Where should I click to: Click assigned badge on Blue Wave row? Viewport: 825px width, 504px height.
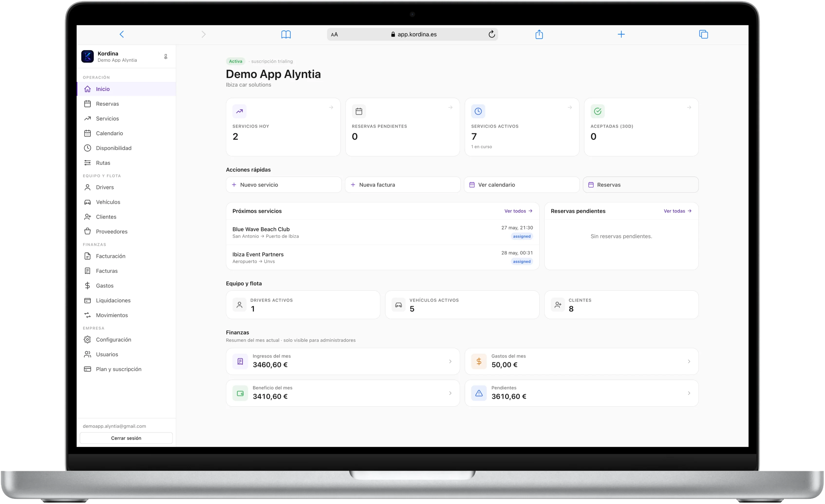click(x=522, y=236)
